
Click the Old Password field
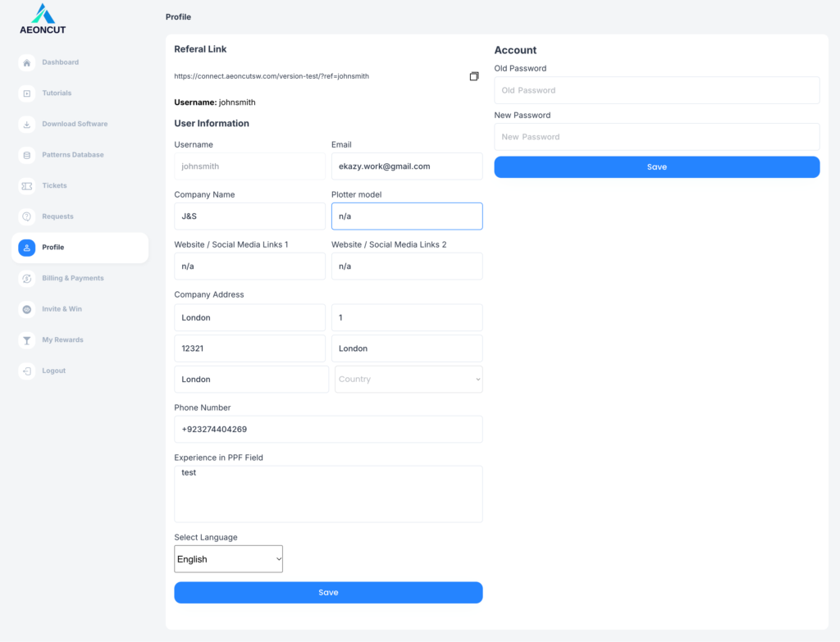point(657,90)
